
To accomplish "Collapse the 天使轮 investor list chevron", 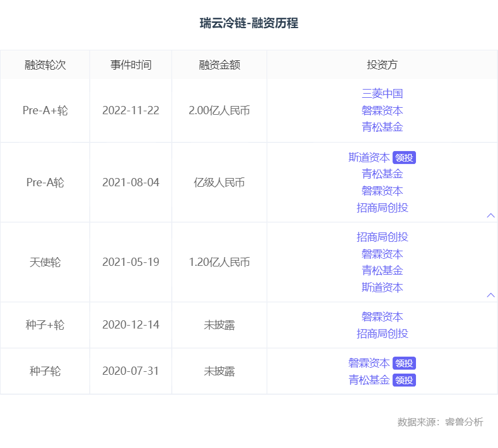I will click(491, 295).
